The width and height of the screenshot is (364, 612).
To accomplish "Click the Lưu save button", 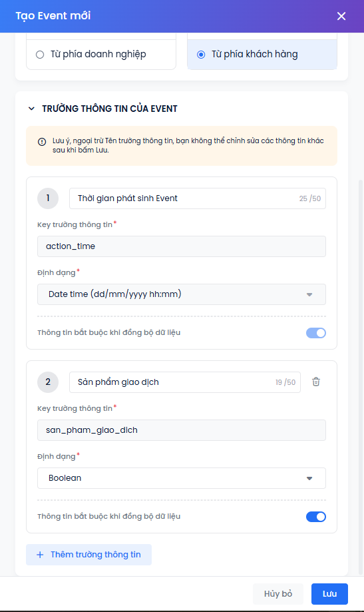I will pos(329,594).
